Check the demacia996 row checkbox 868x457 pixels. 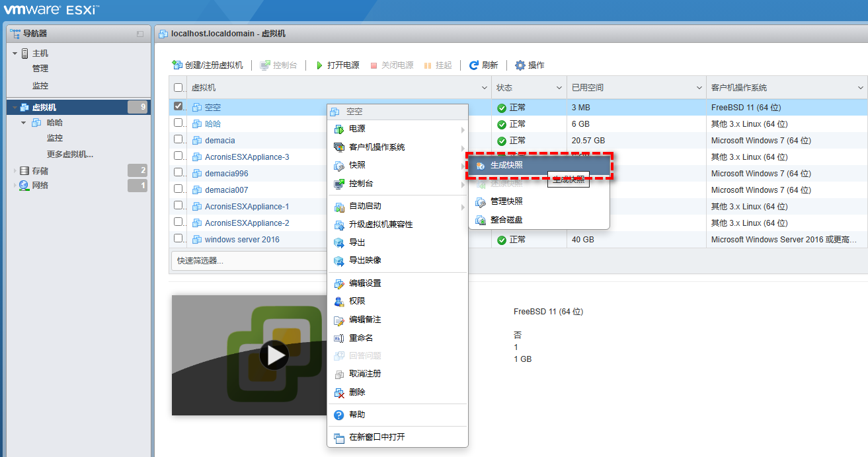[178, 172]
